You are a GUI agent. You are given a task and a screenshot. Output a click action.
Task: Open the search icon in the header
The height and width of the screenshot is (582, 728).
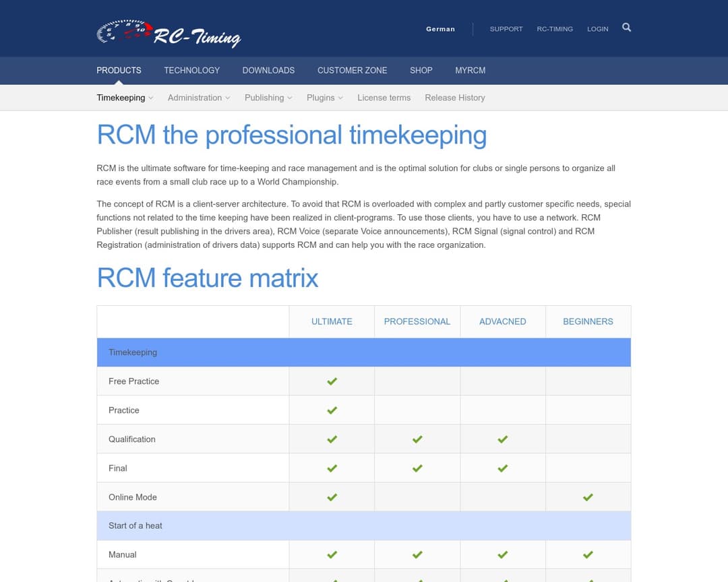pyautogui.click(x=627, y=28)
